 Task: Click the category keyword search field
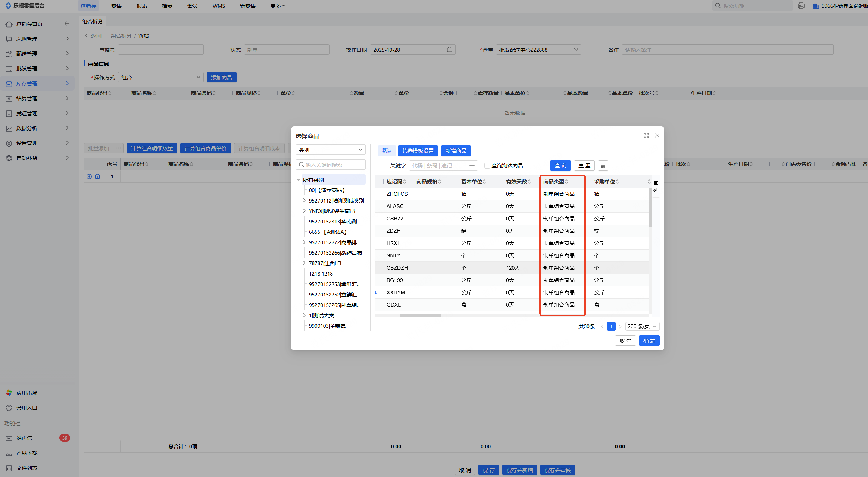click(331, 164)
